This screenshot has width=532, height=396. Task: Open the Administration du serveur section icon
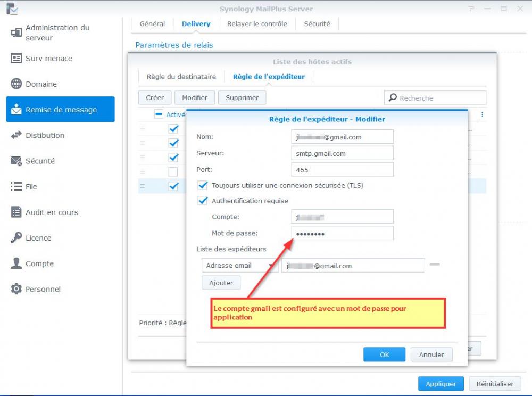pos(16,32)
